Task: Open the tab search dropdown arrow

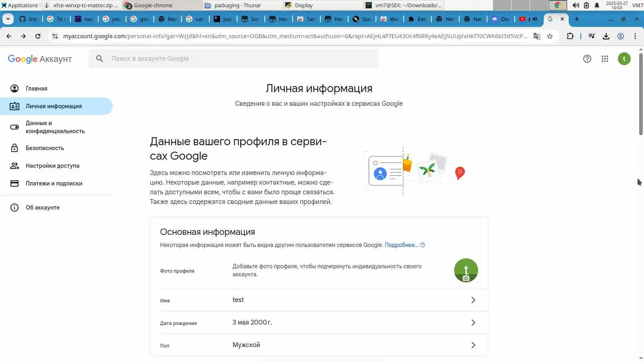Action: click(8, 19)
